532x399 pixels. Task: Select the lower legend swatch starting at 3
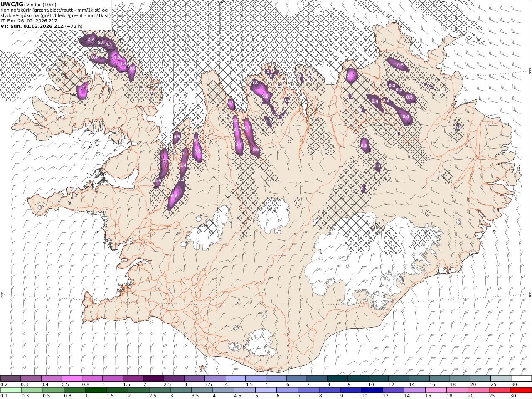click(180, 390)
